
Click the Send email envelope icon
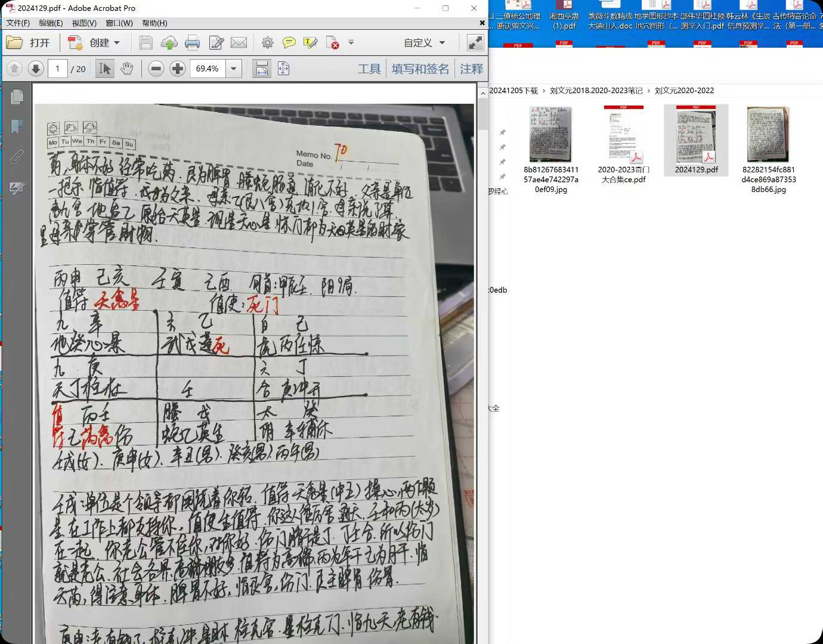[x=239, y=42]
